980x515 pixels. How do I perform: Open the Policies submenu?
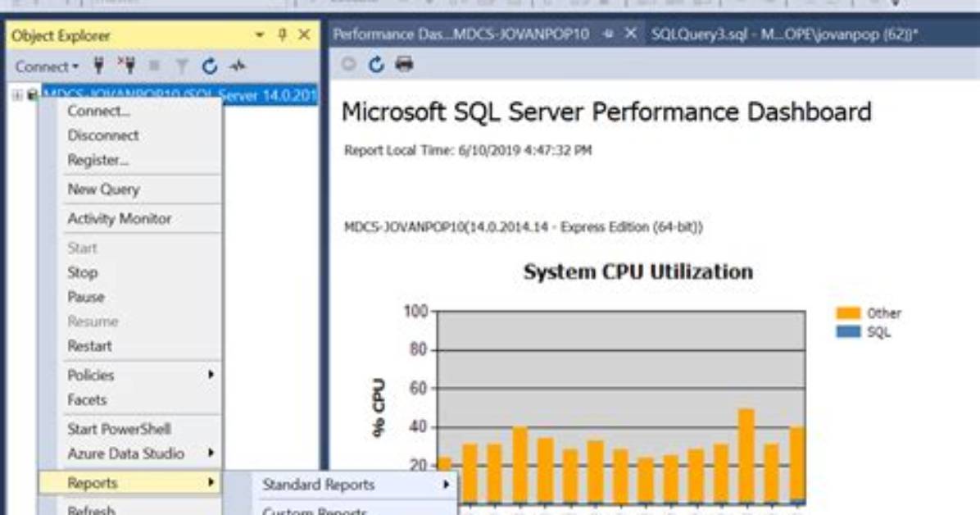point(130,375)
